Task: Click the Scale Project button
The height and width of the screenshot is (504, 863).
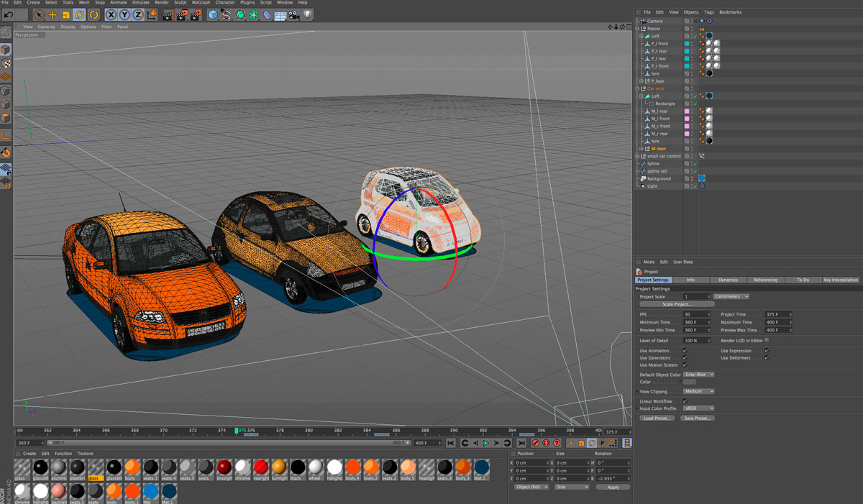Action: [x=677, y=304]
